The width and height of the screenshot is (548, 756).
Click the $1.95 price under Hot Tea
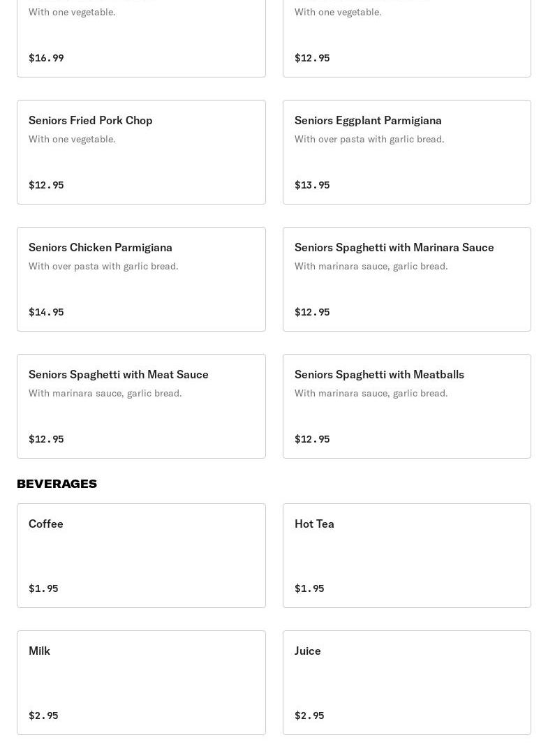[309, 588]
